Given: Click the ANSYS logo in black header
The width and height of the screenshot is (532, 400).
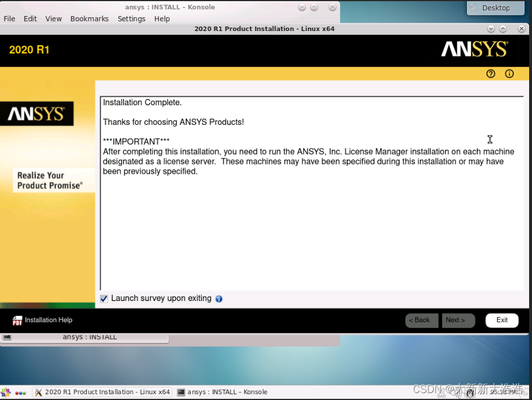Looking at the screenshot, I should pos(474,49).
